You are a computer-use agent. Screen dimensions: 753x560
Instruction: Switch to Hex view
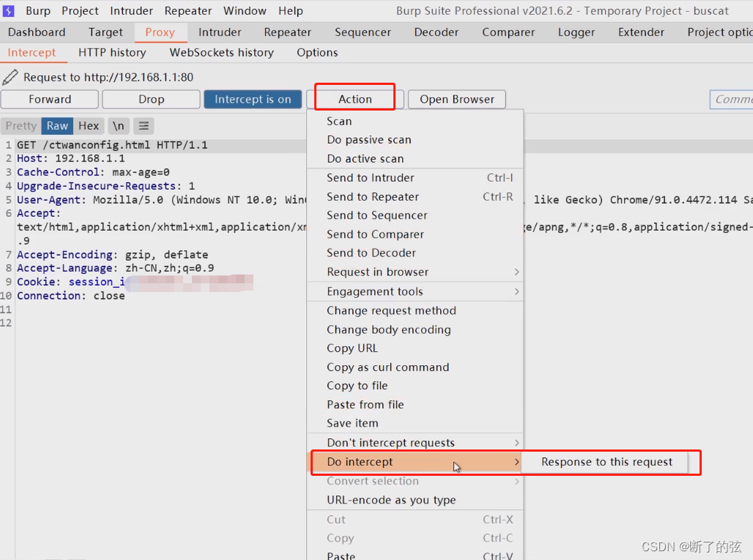point(89,126)
